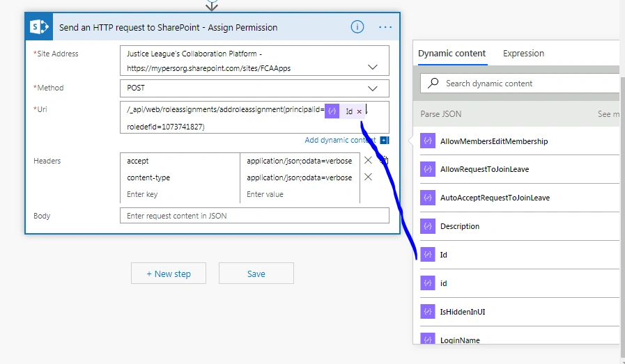Screen dimensions: 625x364
Task: Select AutoAcceptRequestToJoinLeave dynamic content
Action: coord(520,198)
